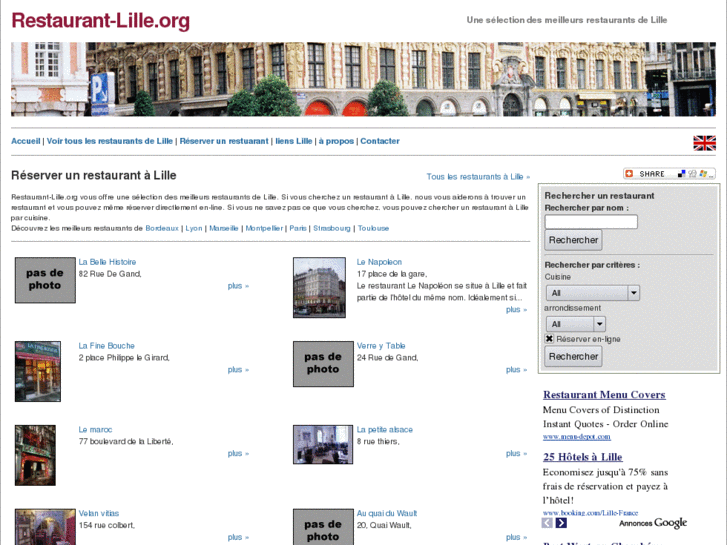
Task: Click plus link for Le Napoleon
Action: [517, 310]
